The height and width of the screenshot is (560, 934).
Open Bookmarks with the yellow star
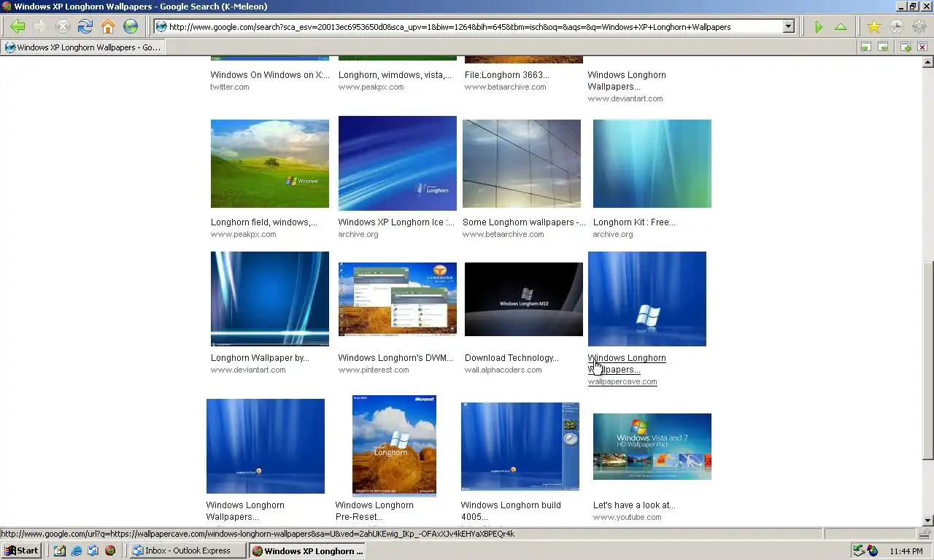(x=873, y=27)
